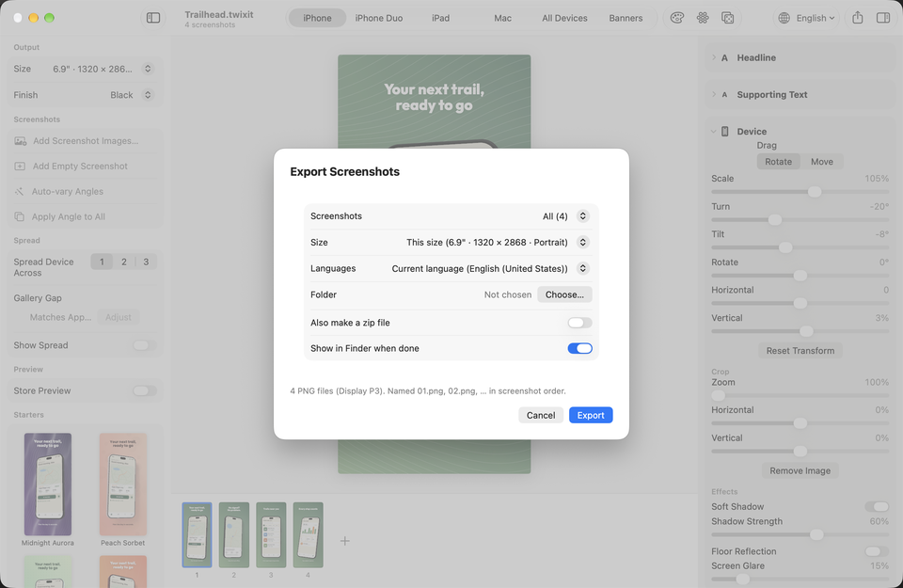Screen dimensions: 903x588
Task: Select Move drag mode
Action: pyautogui.click(x=822, y=161)
